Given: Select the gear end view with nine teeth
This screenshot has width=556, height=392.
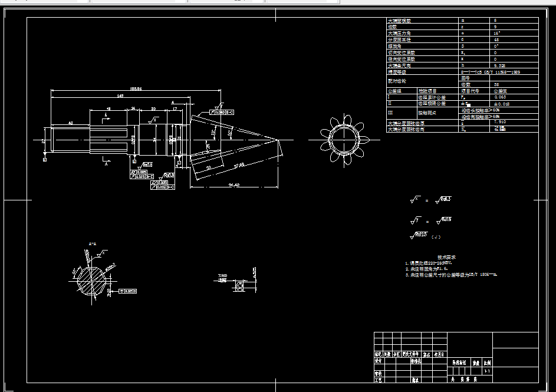Looking at the screenshot, I should click(x=344, y=140).
